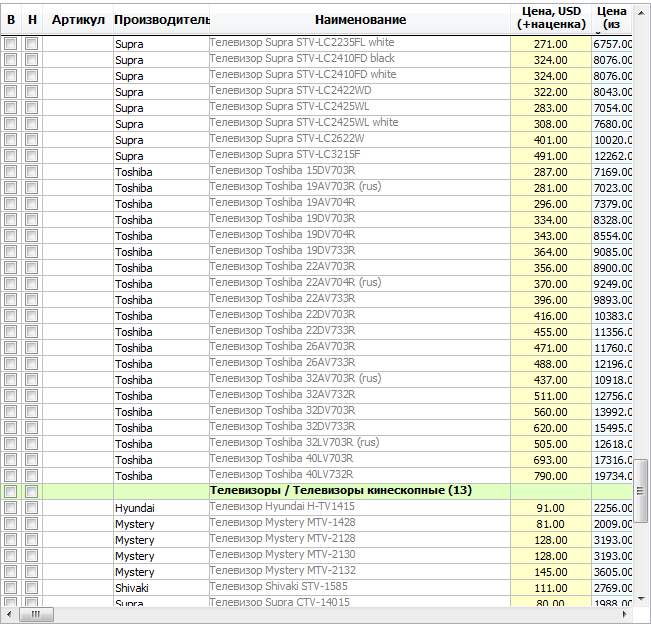Image resolution: width=651 pixels, height=624 pixels.
Task: Click the Наименование column header
Action: click(x=360, y=20)
